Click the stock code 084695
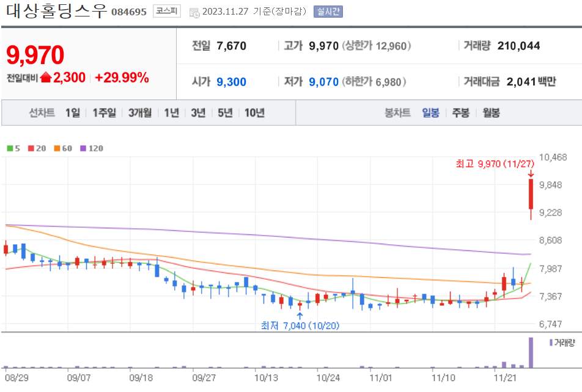Screen dimensions: 582x392 tap(129, 12)
